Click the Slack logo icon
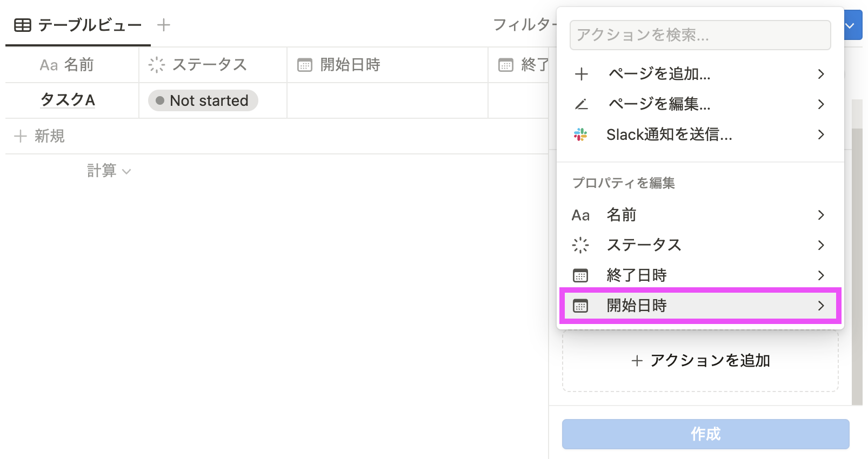Screen dimensions: 868x459 pyautogui.click(x=580, y=134)
